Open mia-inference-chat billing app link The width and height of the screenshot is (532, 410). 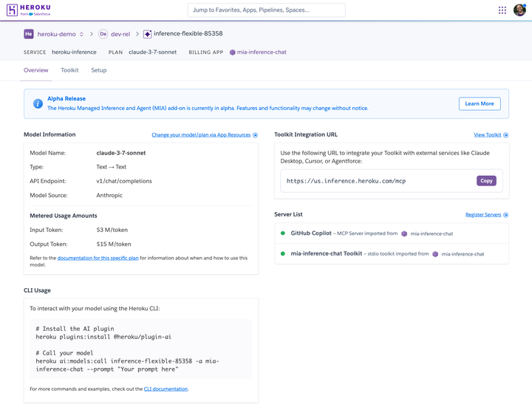click(x=262, y=52)
